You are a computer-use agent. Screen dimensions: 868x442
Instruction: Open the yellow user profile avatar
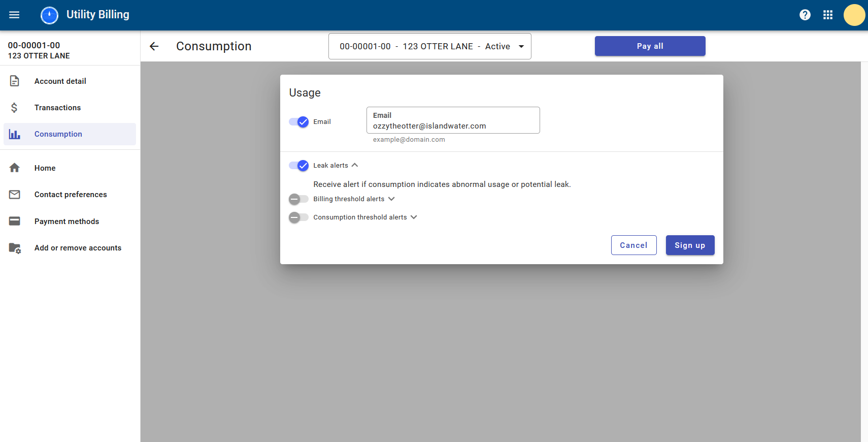tap(854, 15)
